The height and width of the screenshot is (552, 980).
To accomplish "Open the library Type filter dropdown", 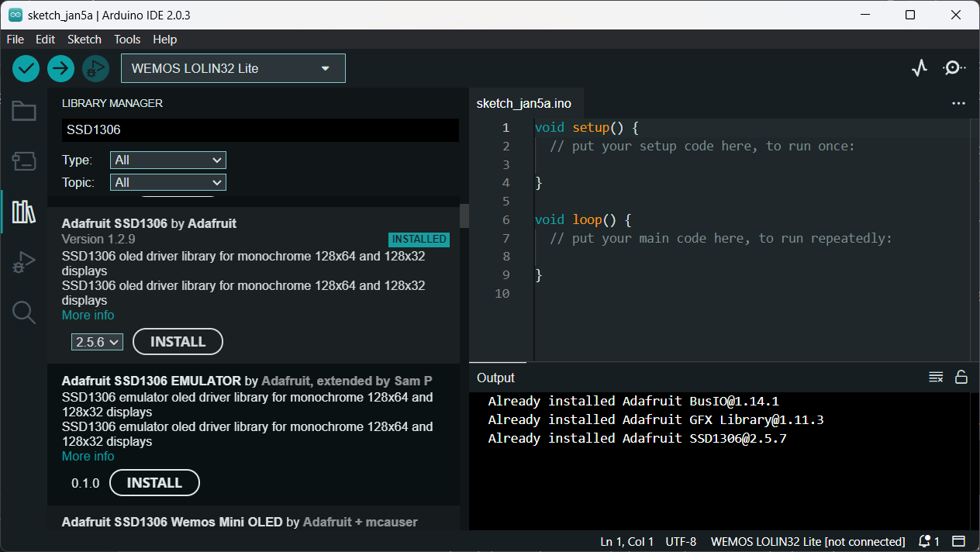I will click(x=168, y=160).
